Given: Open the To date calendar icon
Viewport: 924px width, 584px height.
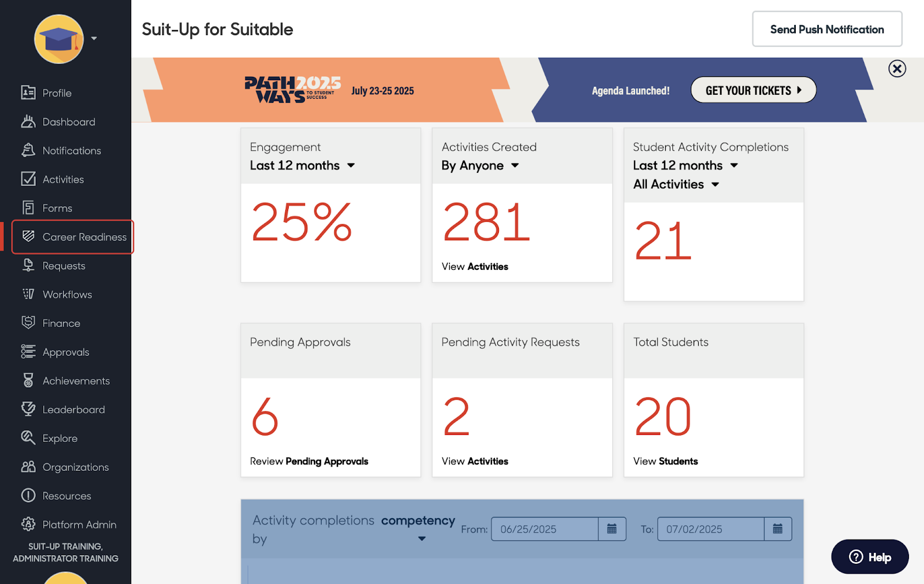Looking at the screenshot, I should click(778, 529).
